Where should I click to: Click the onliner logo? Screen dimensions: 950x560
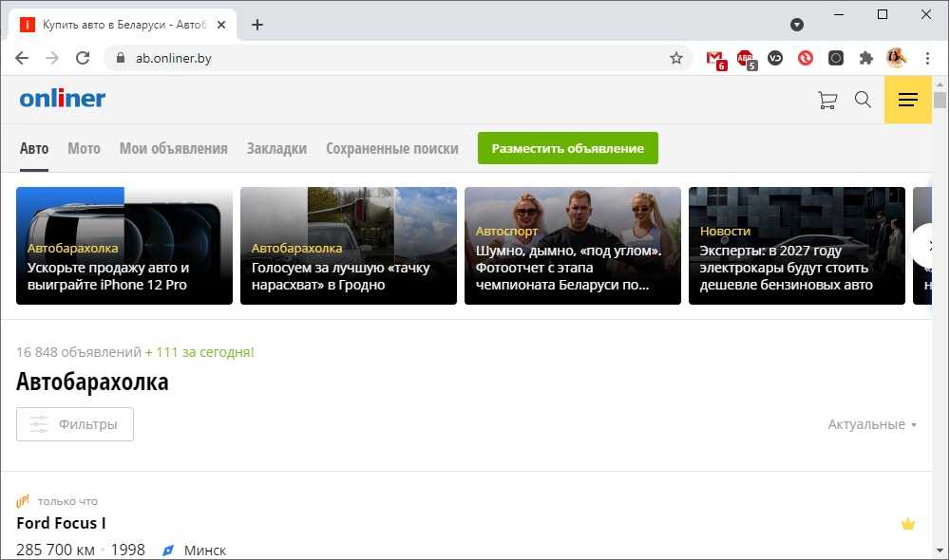click(x=63, y=99)
